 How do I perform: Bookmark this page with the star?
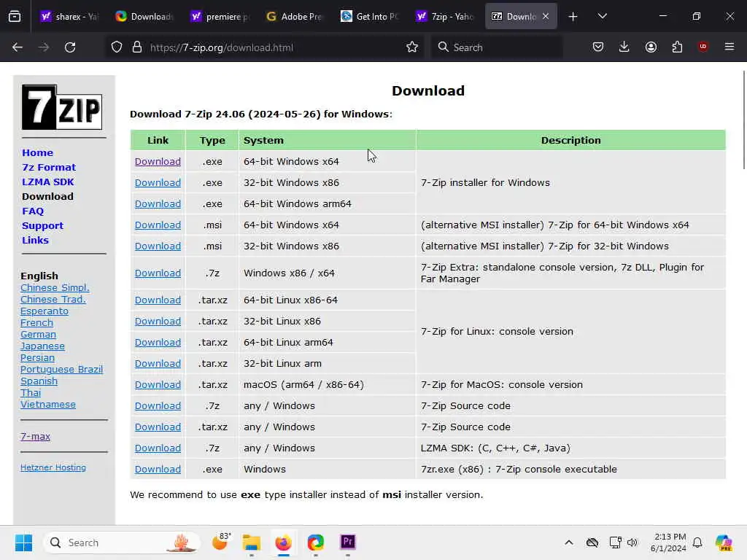pos(412,47)
